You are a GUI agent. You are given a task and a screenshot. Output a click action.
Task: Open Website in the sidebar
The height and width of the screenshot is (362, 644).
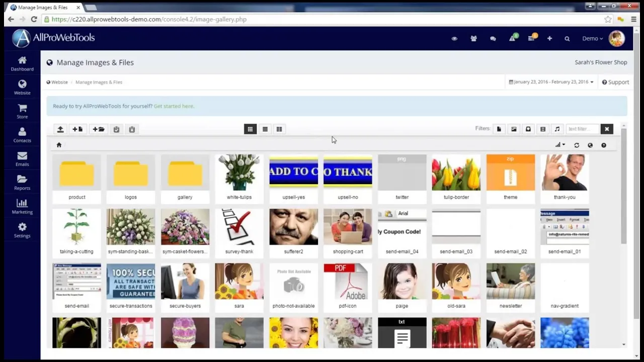tap(22, 87)
